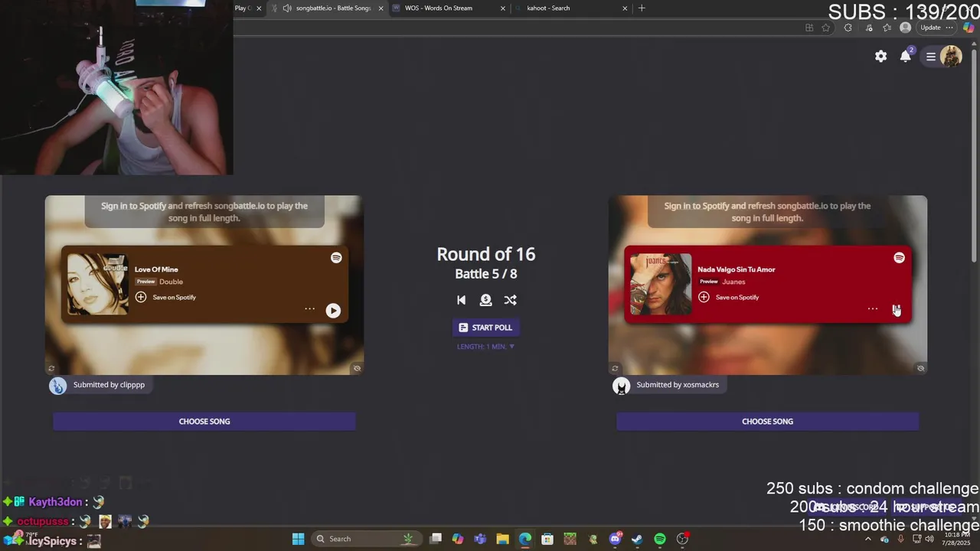Save Nada Valgo Sin Tu Amor on Spotify

click(x=729, y=297)
